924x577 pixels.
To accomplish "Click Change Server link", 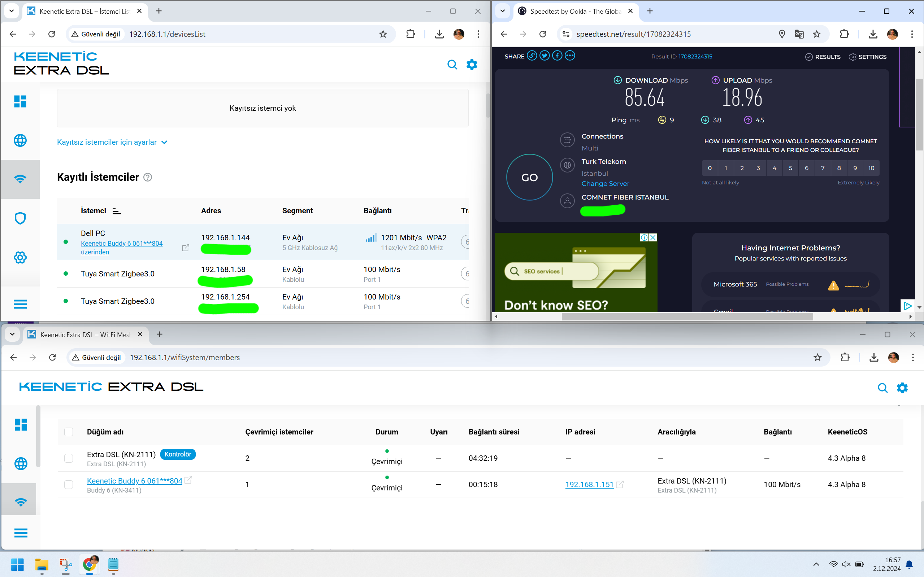I will [605, 184].
